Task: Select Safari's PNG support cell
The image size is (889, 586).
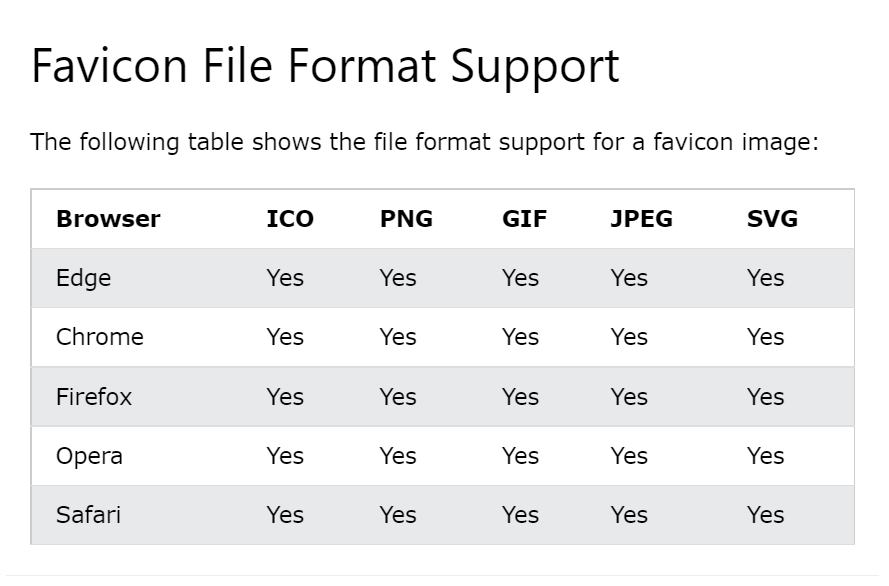Action: point(398,515)
